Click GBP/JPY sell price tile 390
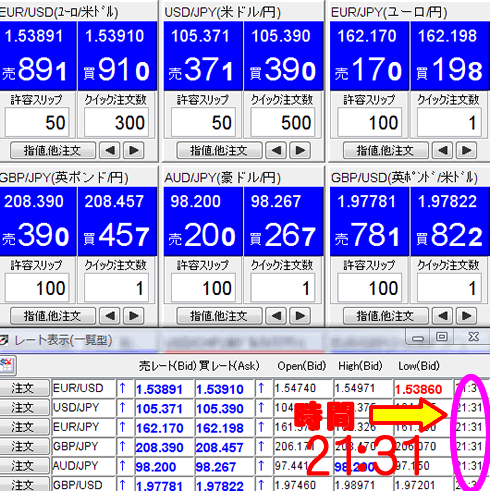The height and width of the screenshot is (491, 490). (x=38, y=221)
